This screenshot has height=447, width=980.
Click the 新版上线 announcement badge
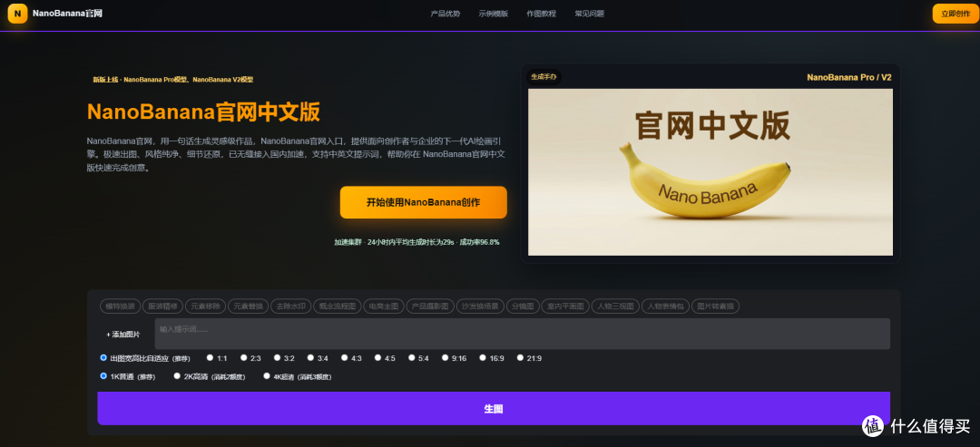coord(173,80)
